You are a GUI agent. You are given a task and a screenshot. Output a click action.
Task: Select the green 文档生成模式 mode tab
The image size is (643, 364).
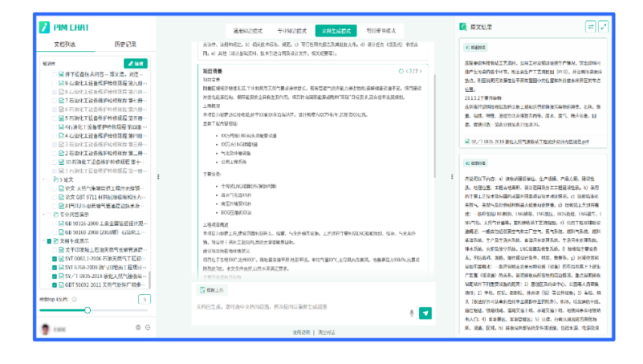coord(336,31)
